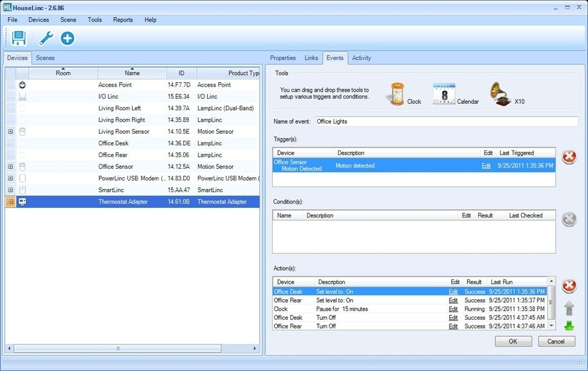This screenshot has height=371, width=588.
Task: Click the Office Sensor device icon
Action: coord(22,166)
